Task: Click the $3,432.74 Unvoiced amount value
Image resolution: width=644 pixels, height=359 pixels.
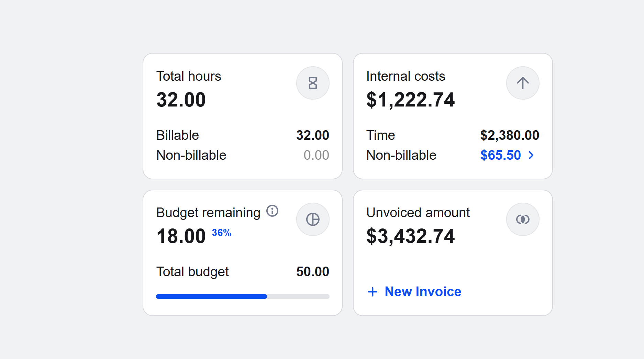Action: [410, 236]
